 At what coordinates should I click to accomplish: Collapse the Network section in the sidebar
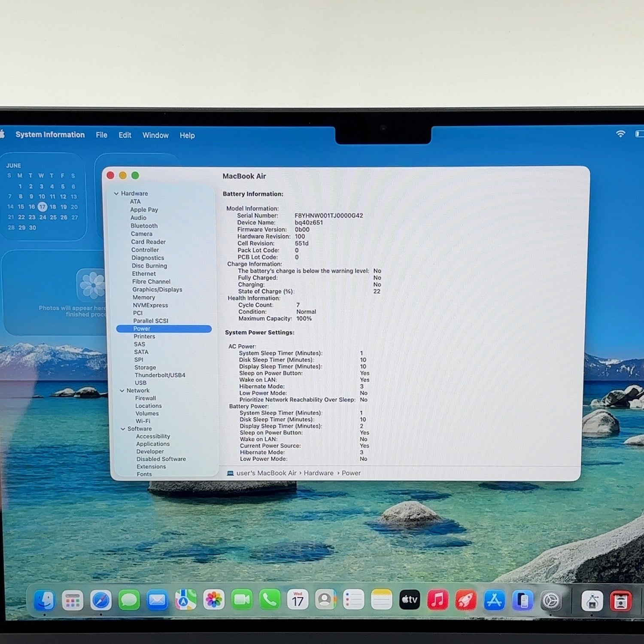click(x=122, y=391)
